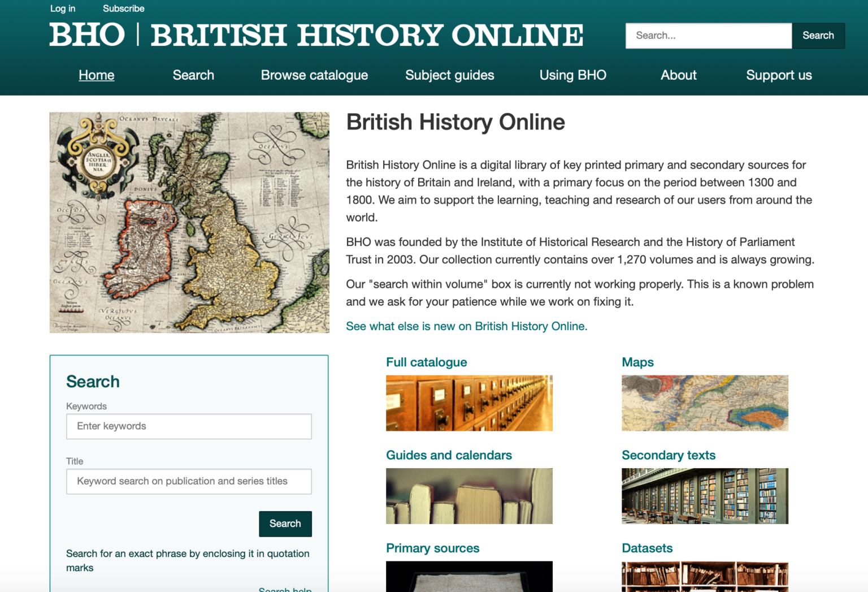Click the antique map of Britain image
The image size is (868, 592).
pyautogui.click(x=189, y=222)
